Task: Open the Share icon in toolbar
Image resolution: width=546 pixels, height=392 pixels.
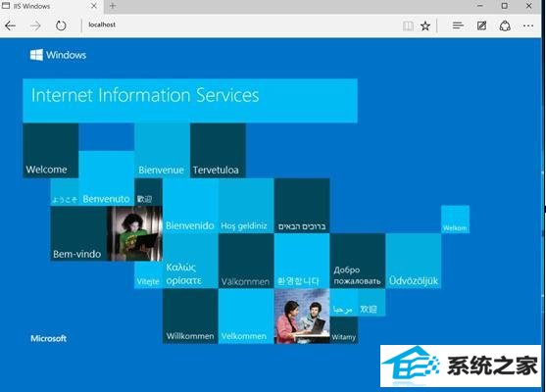Action: tap(505, 25)
